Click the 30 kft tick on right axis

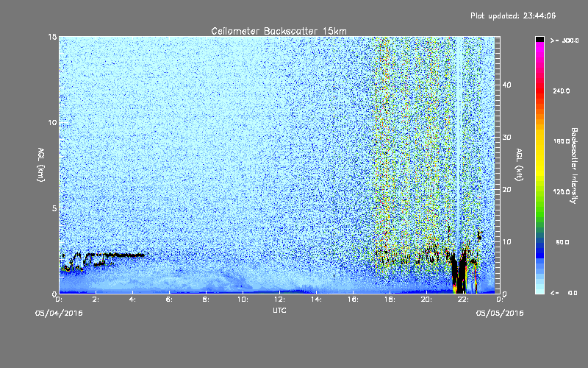[506, 137]
